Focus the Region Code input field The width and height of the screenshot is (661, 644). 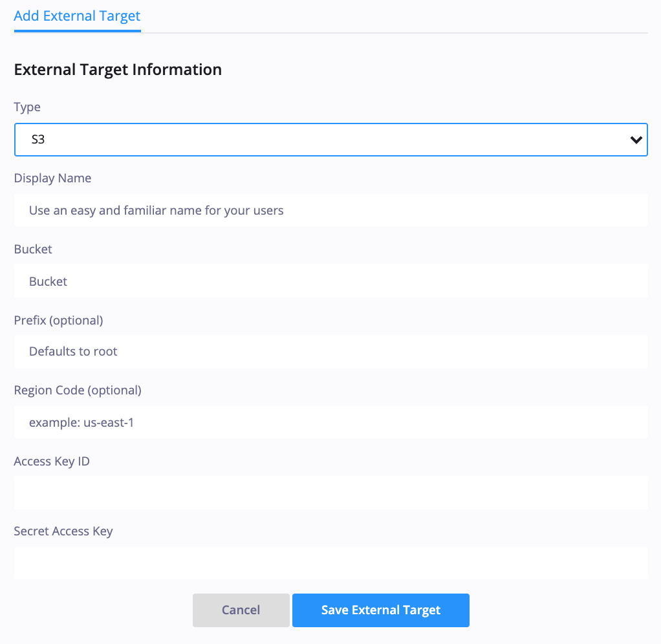(331, 422)
